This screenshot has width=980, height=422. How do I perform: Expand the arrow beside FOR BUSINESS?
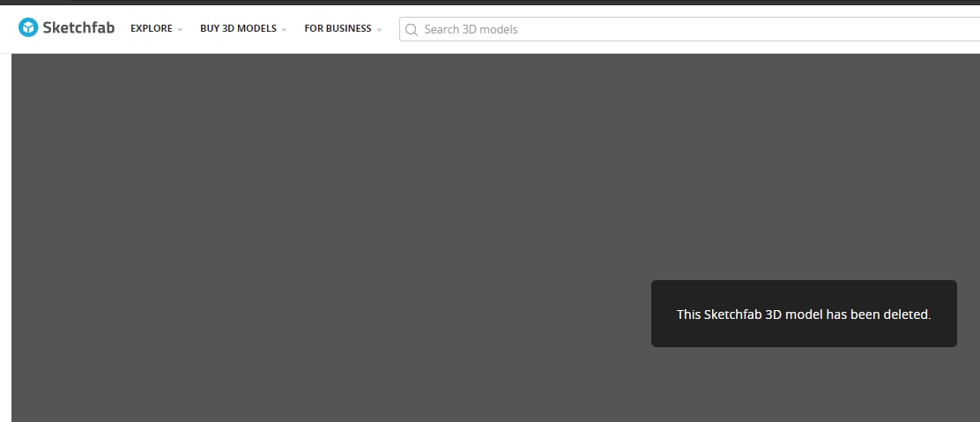(379, 30)
